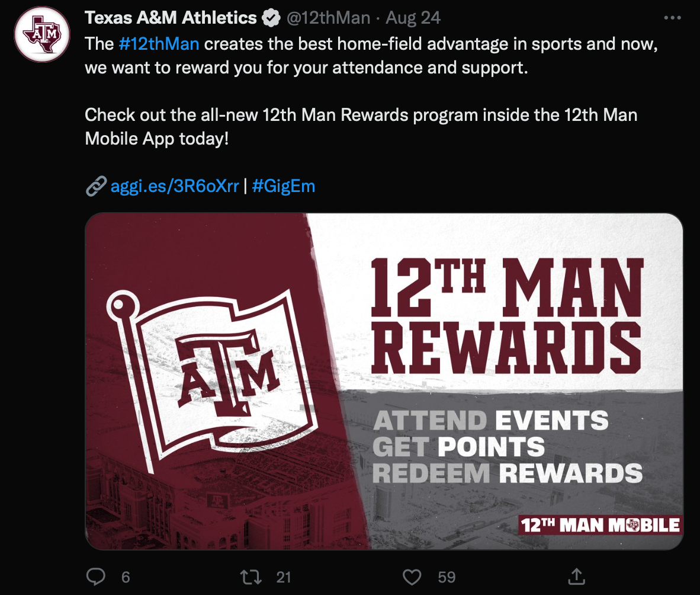700x595 pixels.
Task: Open the #GigEm hashtag
Action: (284, 186)
